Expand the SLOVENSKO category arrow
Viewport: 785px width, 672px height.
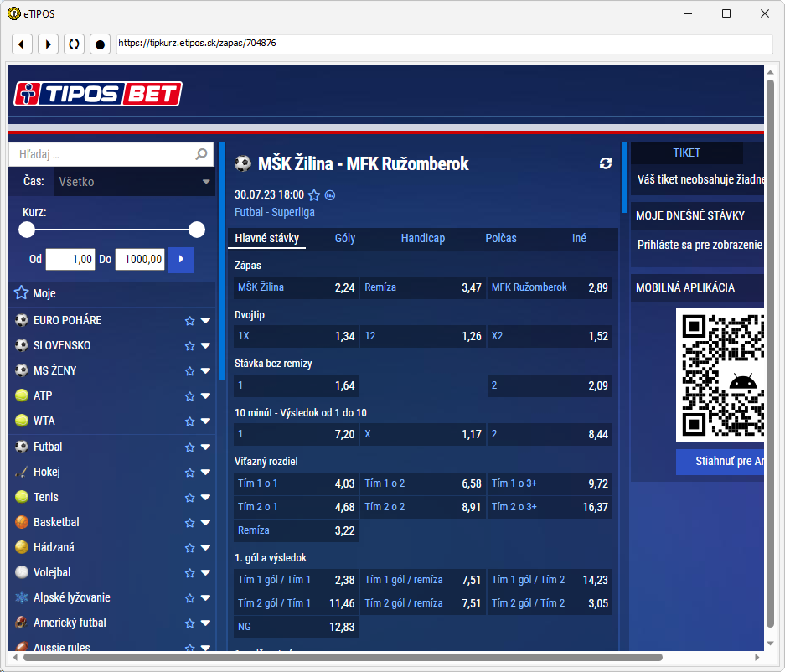point(205,346)
